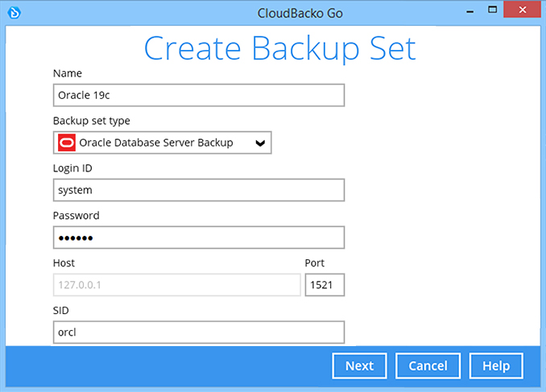Click the SID field containing orcl
This screenshot has height=392, width=546.
coord(199,332)
